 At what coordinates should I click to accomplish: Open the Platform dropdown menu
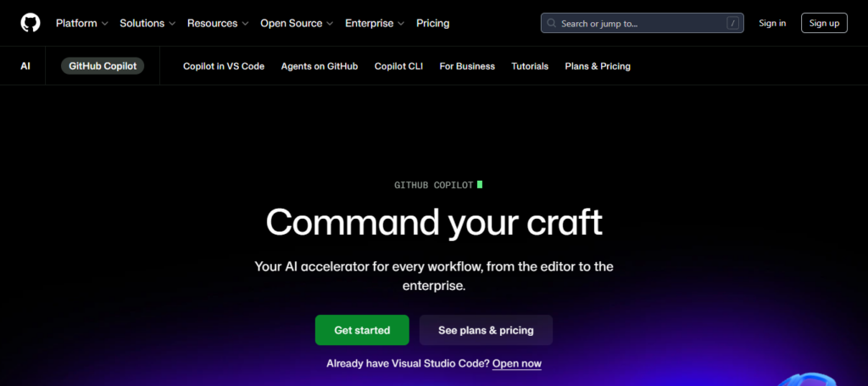pyautogui.click(x=82, y=23)
